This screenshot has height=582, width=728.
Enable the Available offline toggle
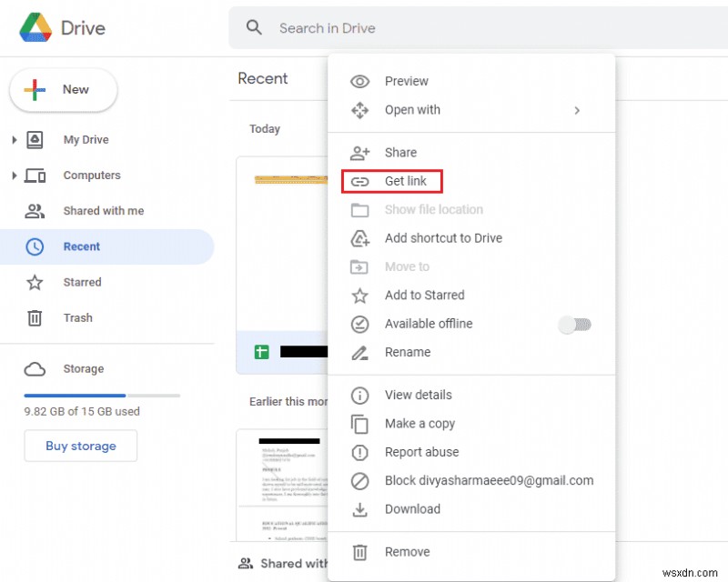tap(575, 324)
